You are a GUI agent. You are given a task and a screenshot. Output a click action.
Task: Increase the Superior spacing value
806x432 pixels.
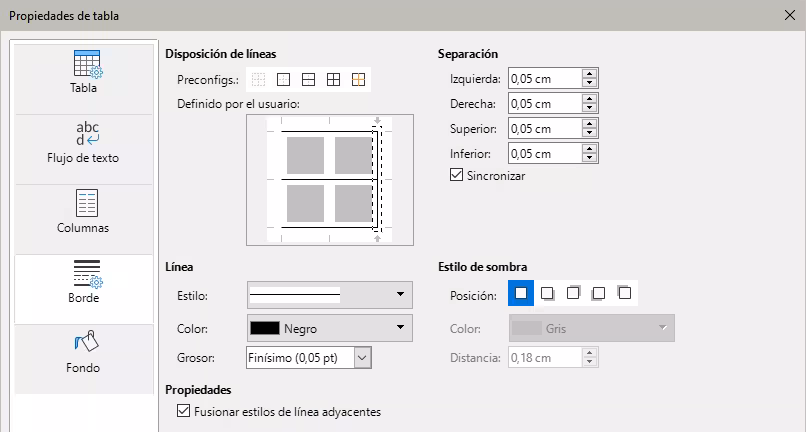(590, 124)
